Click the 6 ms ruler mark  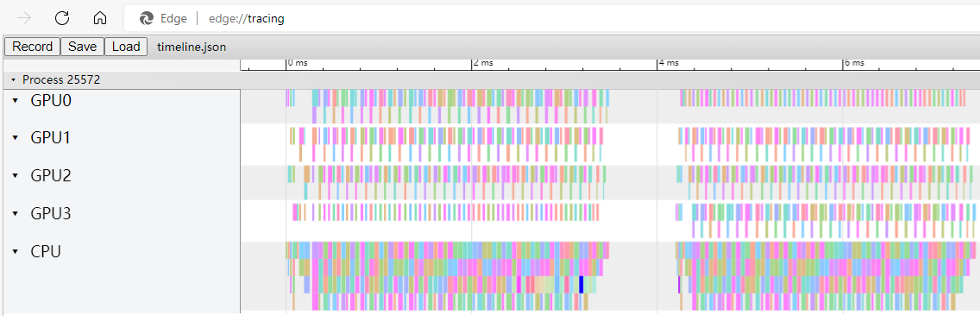(854, 63)
